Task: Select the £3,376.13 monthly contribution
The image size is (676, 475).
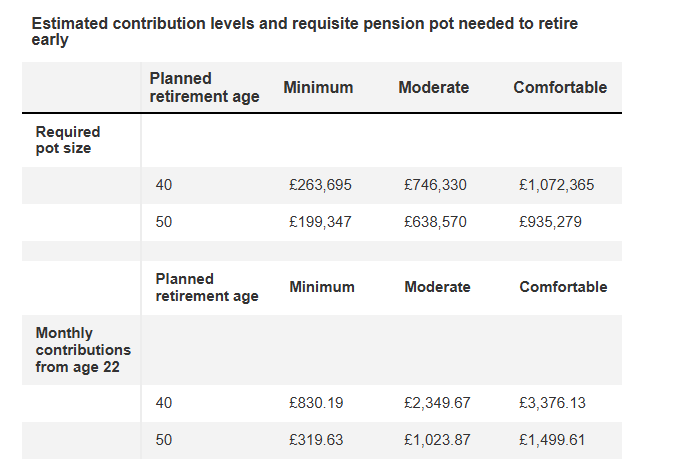Action: click(x=552, y=403)
